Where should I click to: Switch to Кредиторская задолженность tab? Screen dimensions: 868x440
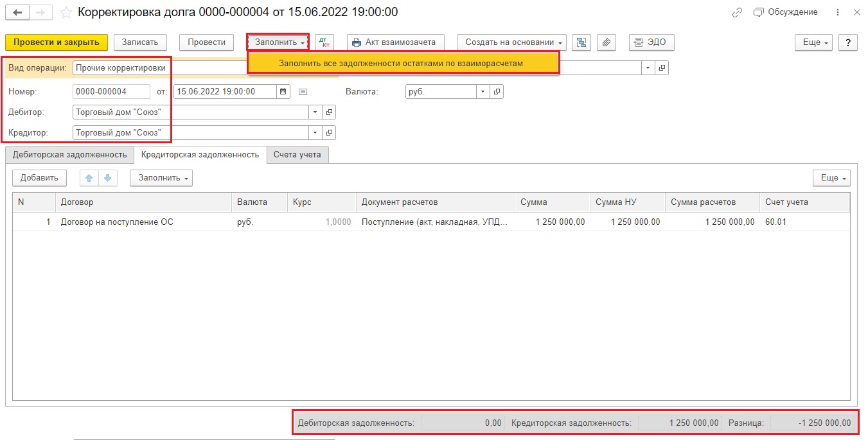pyautogui.click(x=200, y=155)
